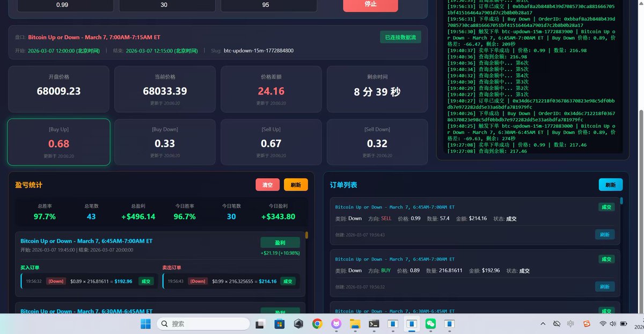This screenshot has height=334, width=644.
Task: Click profit text +$21.19 (+10.98%)
Action: [x=280, y=253]
